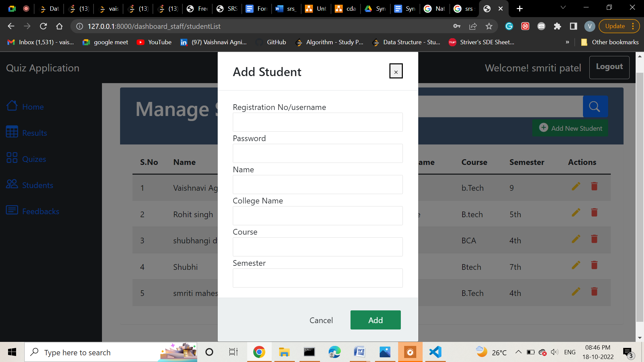Log out using the Logout button
The width and height of the screenshot is (644, 362).
point(609,67)
